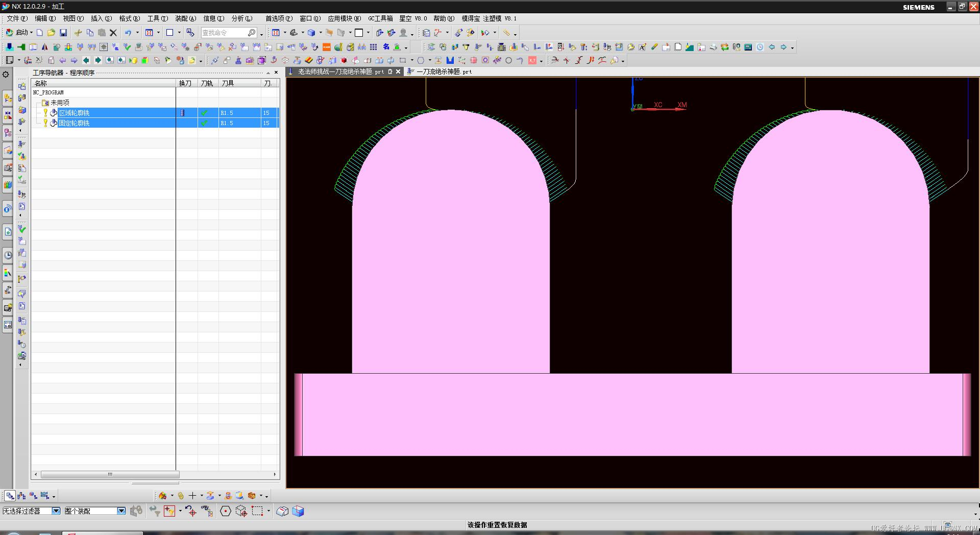Click the Cut scissors icon
The width and height of the screenshot is (980, 535).
pyautogui.click(x=78, y=33)
